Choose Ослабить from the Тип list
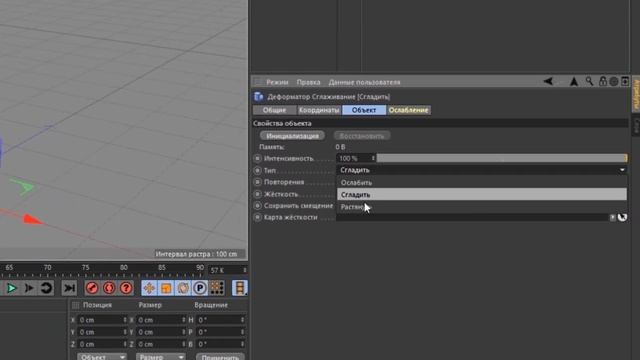 coord(482,182)
